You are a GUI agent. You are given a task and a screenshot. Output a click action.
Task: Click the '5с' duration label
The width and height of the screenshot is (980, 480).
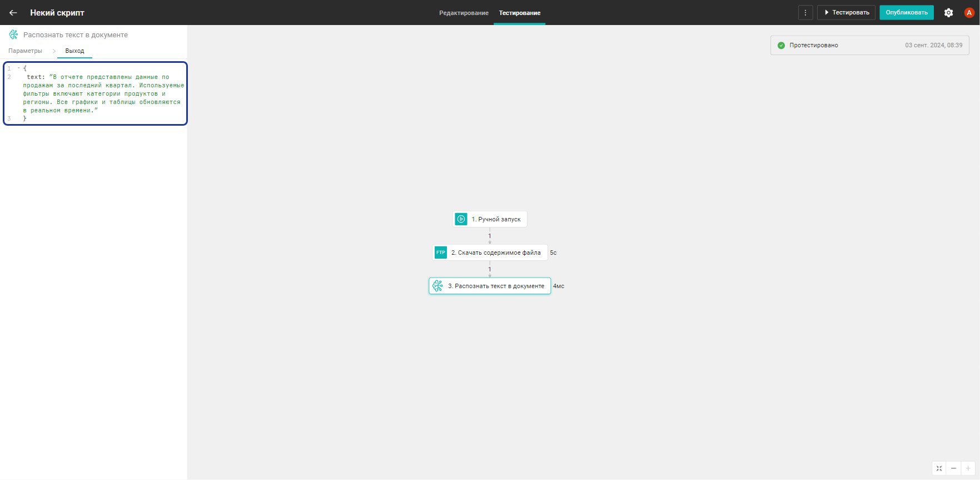pyautogui.click(x=553, y=253)
